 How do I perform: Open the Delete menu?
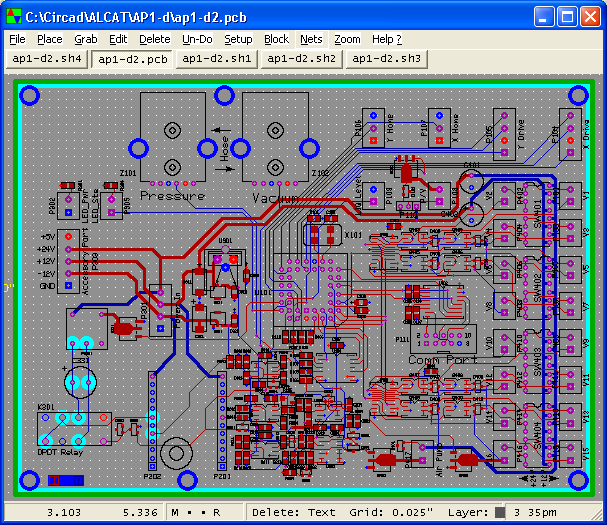pos(154,39)
